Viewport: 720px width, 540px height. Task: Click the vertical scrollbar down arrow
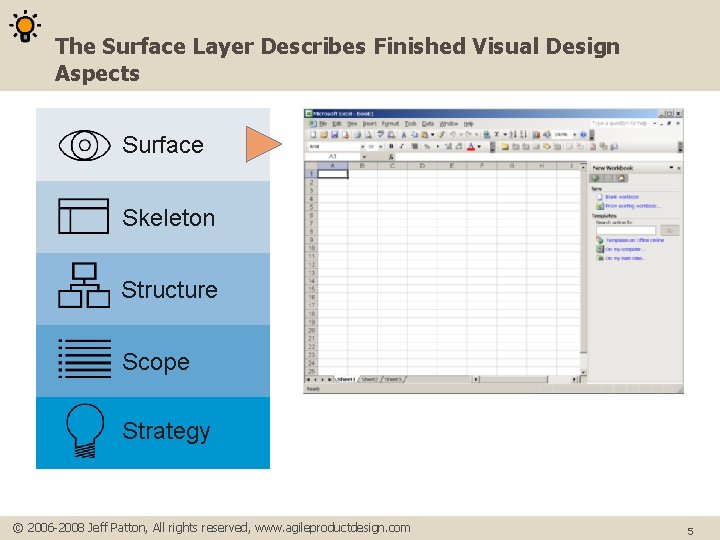point(584,371)
